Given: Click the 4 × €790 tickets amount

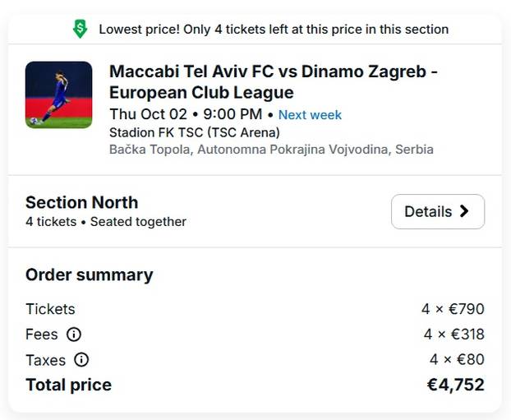Looking at the screenshot, I should click(x=453, y=309).
